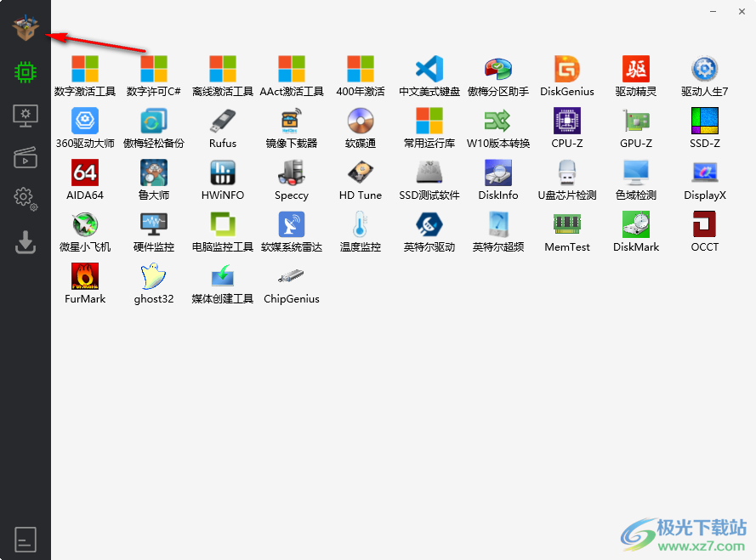Open OCCT
Viewport: 756px width, 560px height.
click(705, 232)
